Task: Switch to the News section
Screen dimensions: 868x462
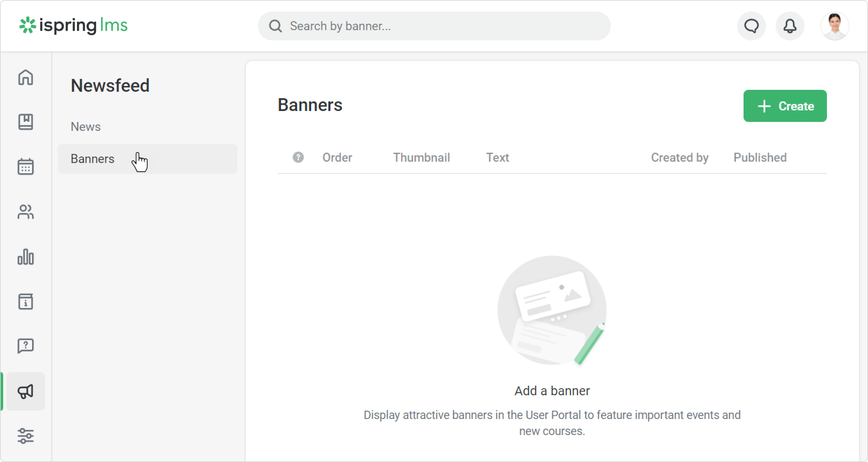Action: coord(86,127)
